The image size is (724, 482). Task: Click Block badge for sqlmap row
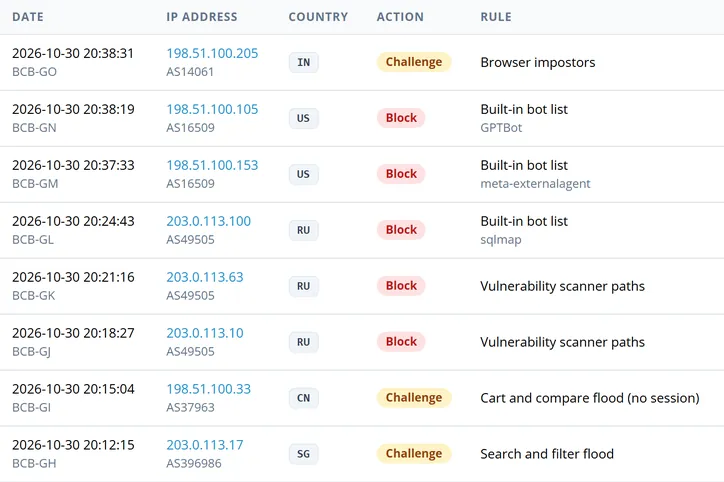(401, 229)
